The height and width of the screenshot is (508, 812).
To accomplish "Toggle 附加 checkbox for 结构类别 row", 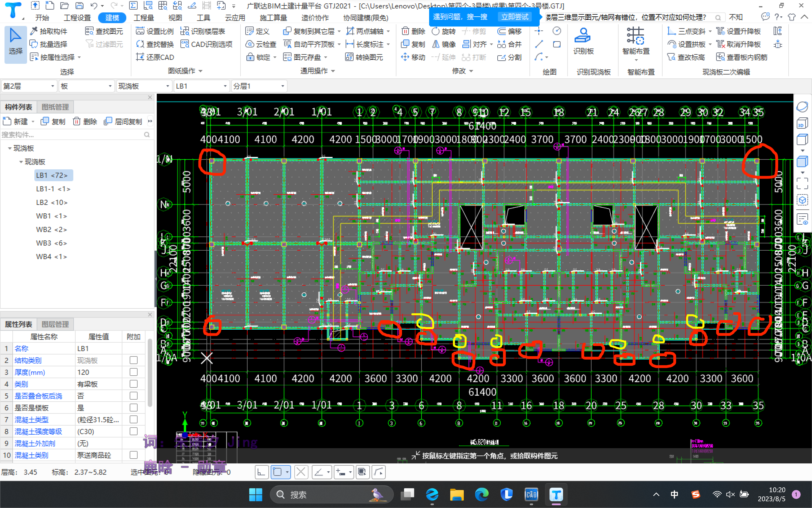I will pos(134,360).
